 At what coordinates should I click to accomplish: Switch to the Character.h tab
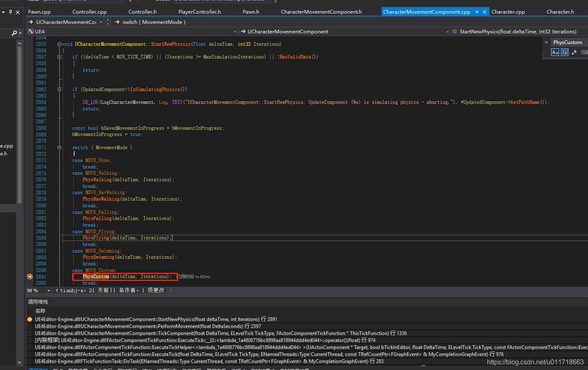click(560, 12)
